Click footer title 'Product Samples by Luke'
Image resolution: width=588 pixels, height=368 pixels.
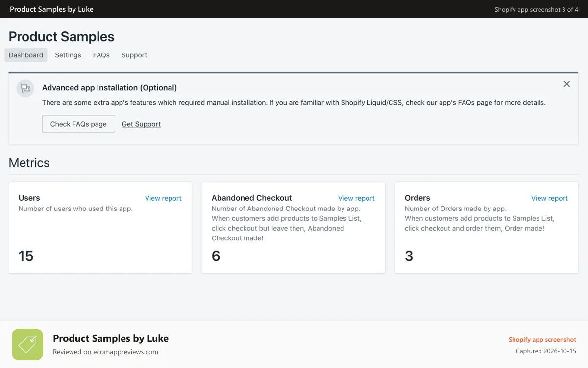click(x=111, y=338)
